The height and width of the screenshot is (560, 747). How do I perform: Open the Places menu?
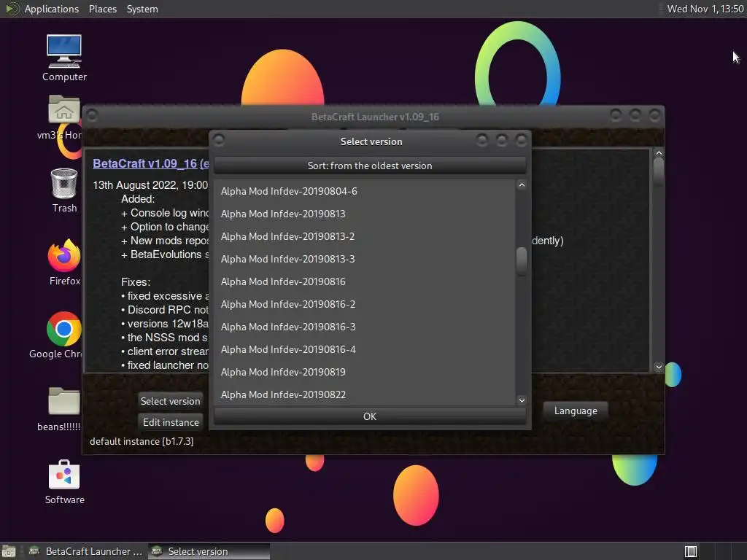coord(102,9)
